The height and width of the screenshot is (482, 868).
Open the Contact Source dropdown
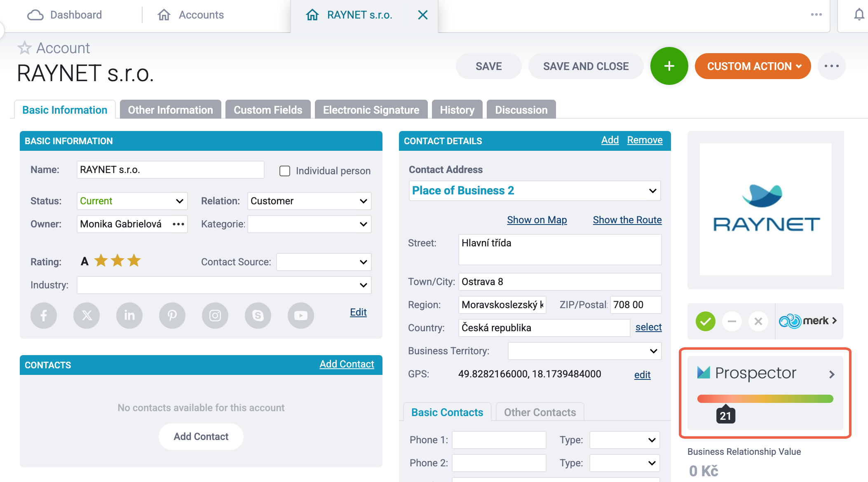pyautogui.click(x=324, y=262)
